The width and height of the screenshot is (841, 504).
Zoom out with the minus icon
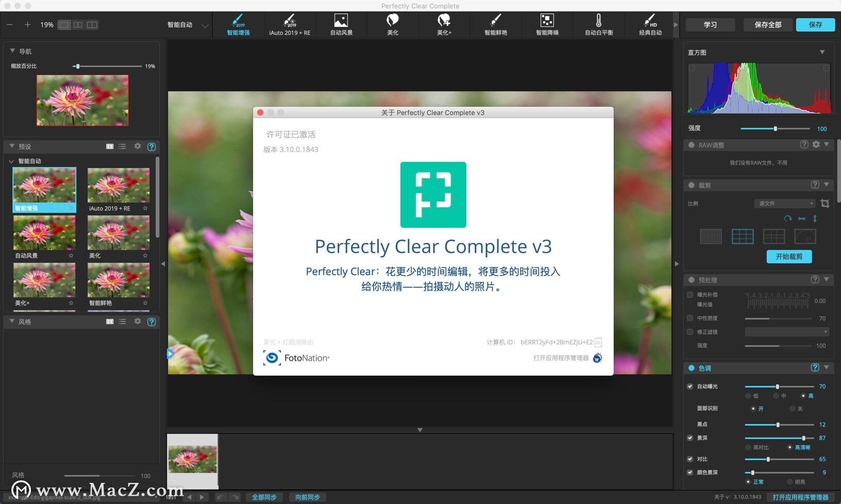pyautogui.click(x=10, y=25)
